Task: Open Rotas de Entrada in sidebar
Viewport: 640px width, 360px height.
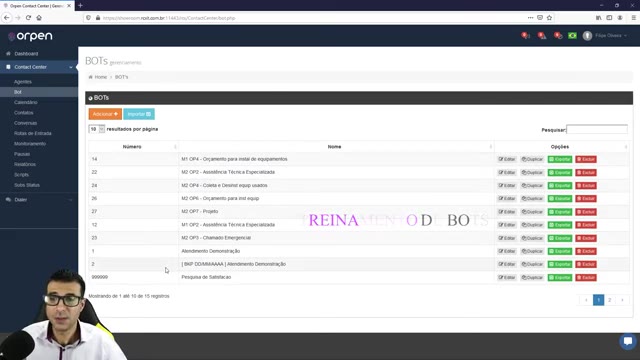Action: pyautogui.click(x=33, y=133)
